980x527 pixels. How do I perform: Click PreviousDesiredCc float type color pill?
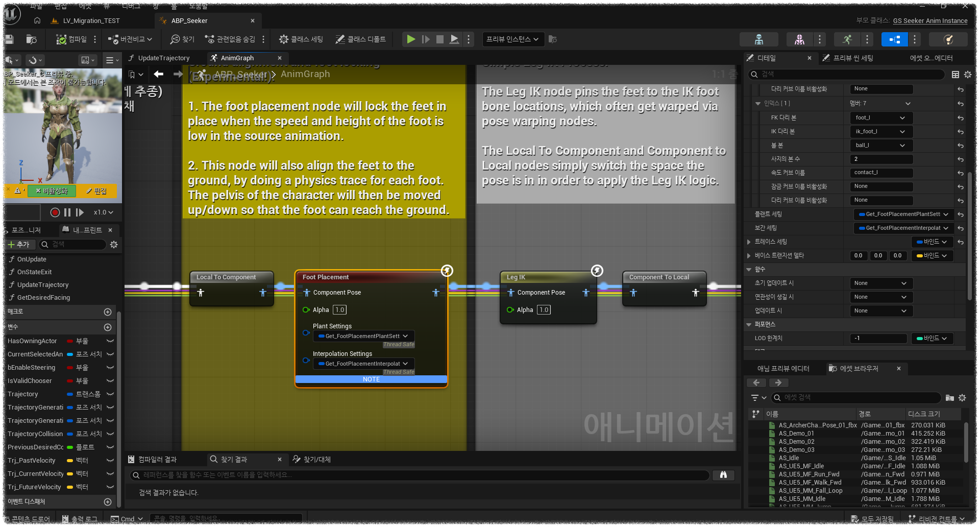[70, 447]
